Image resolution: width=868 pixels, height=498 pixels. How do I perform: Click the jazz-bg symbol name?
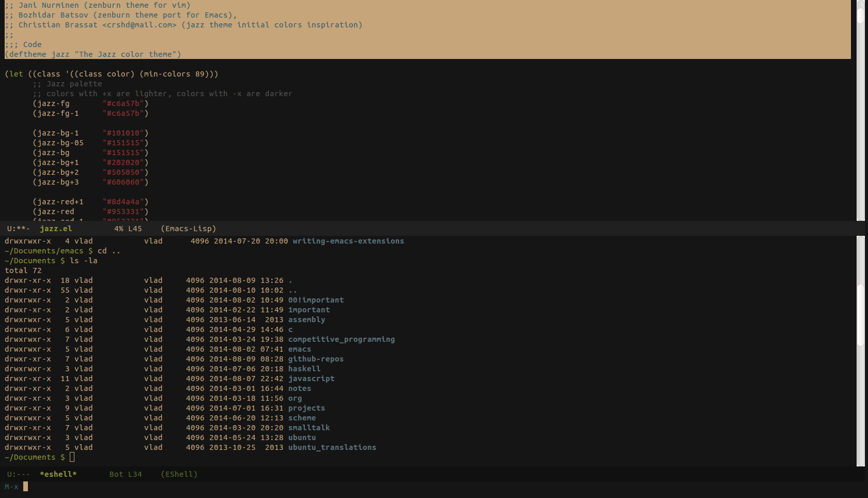[53, 153]
